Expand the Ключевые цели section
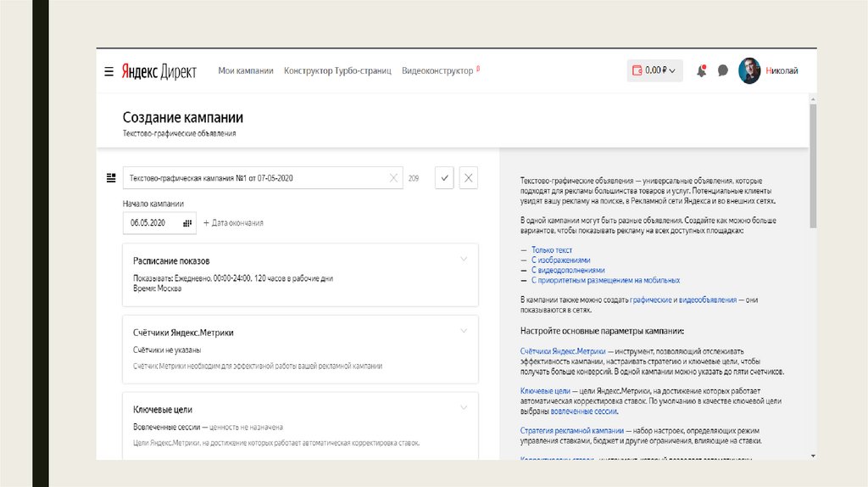The image size is (868, 487). 464,407
